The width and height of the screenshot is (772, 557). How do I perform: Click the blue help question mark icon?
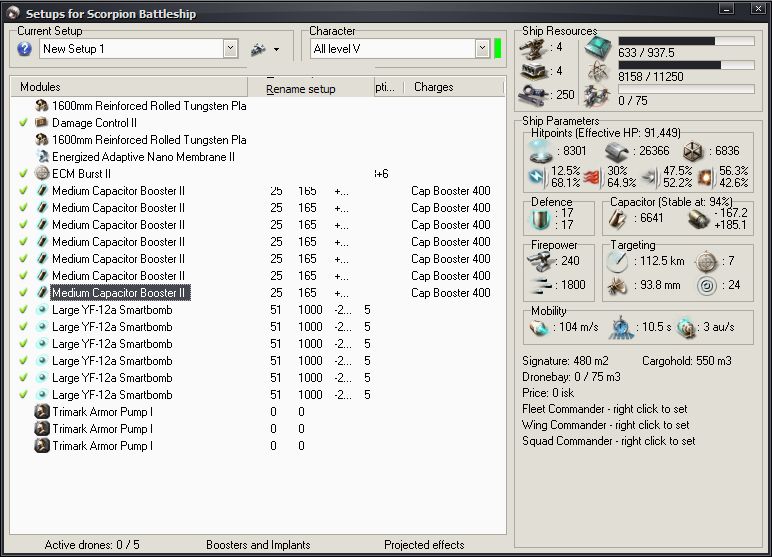click(25, 49)
